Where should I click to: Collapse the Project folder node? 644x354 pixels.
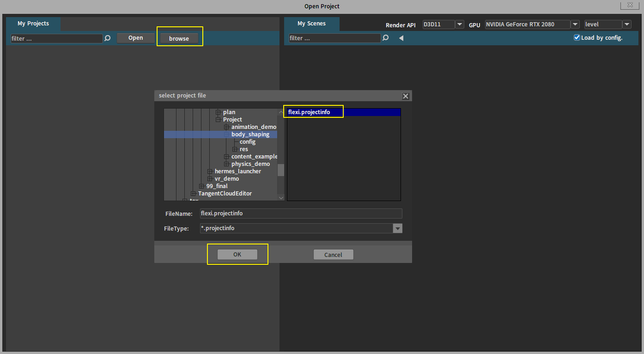click(x=219, y=120)
